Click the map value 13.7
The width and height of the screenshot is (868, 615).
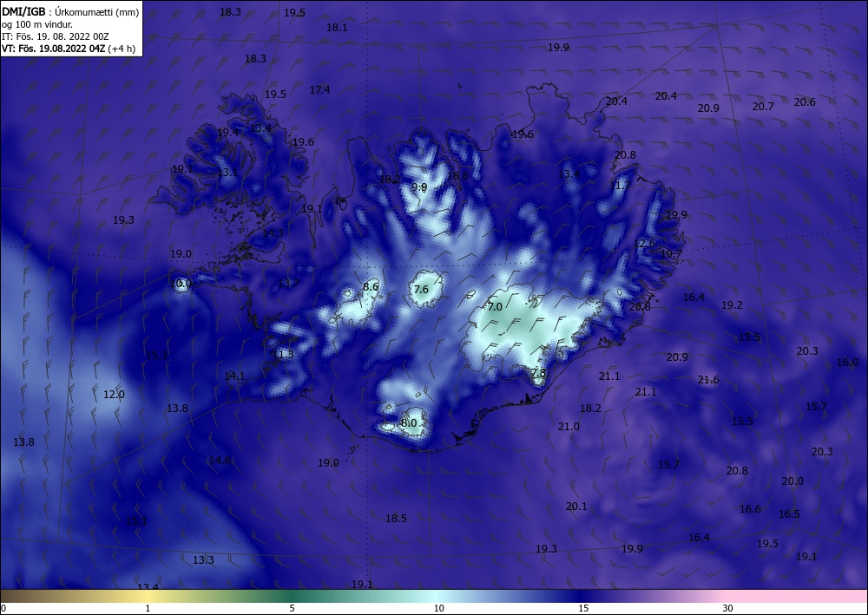[x=288, y=283]
